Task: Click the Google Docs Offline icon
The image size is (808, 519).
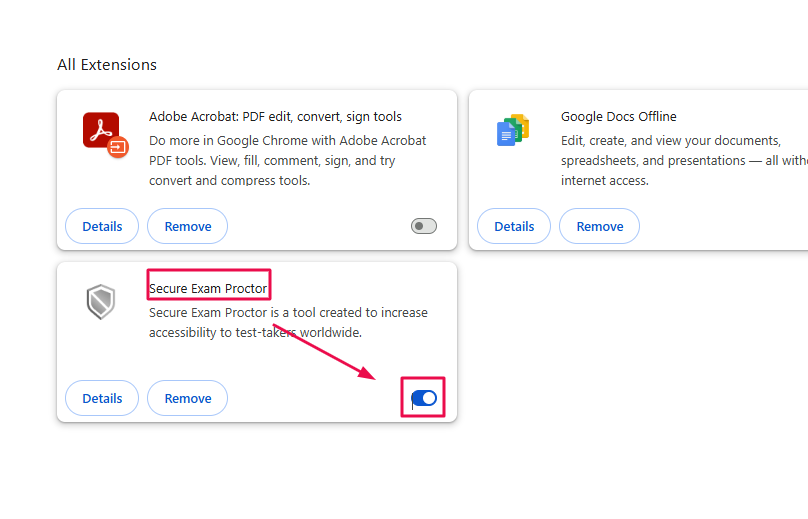Action: click(x=513, y=131)
